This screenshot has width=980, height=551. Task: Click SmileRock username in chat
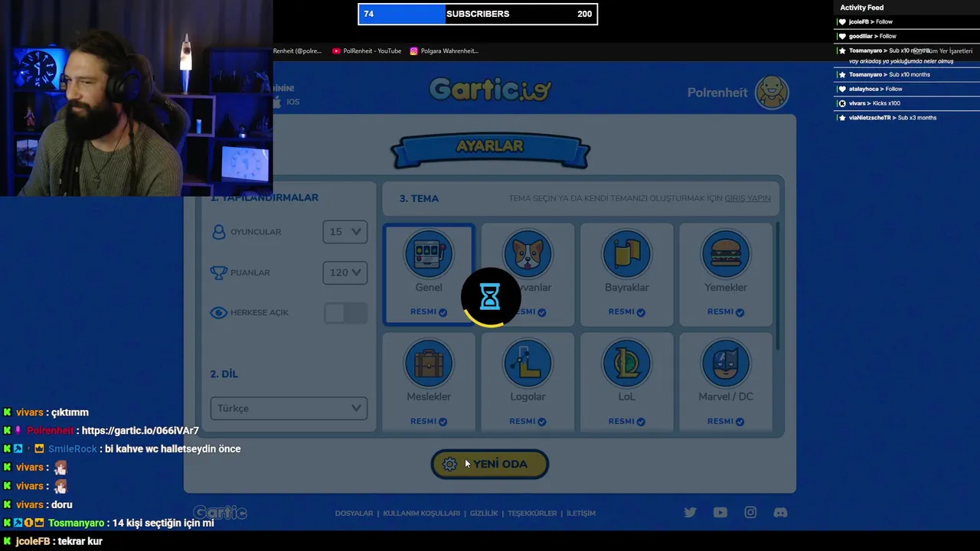(x=73, y=449)
